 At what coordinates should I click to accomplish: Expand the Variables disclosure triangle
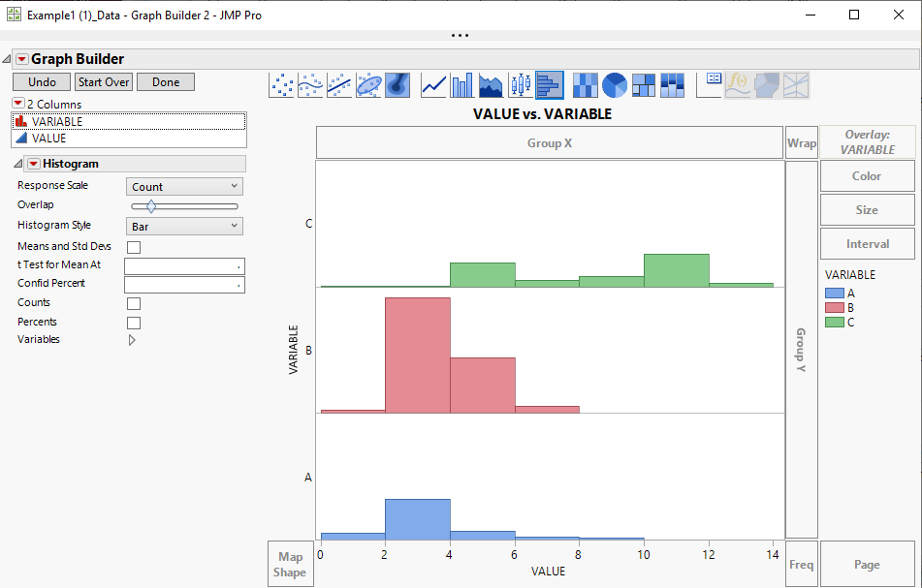click(132, 339)
